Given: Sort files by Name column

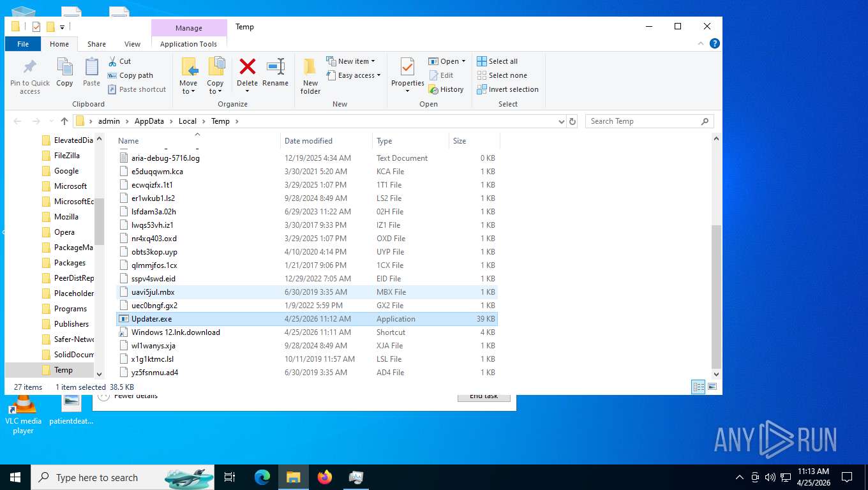Looking at the screenshot, I should (x=198, y=141).
